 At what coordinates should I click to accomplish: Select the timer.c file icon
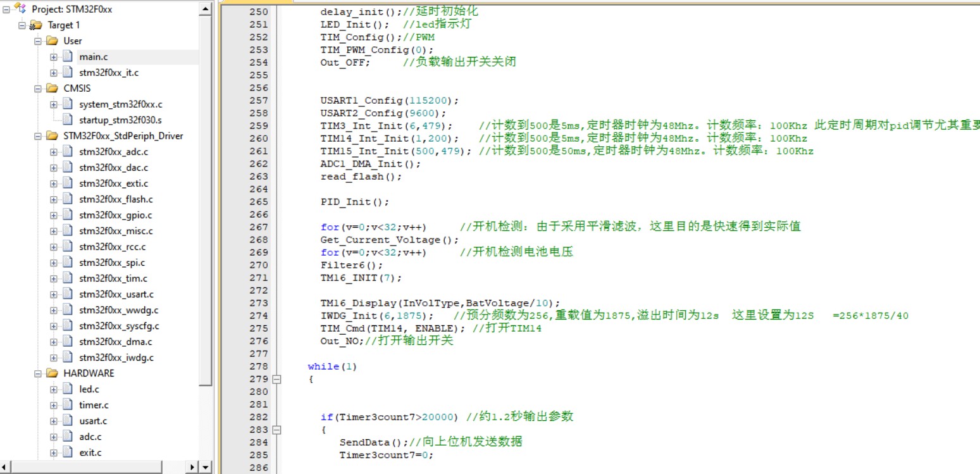pos(68,405)
